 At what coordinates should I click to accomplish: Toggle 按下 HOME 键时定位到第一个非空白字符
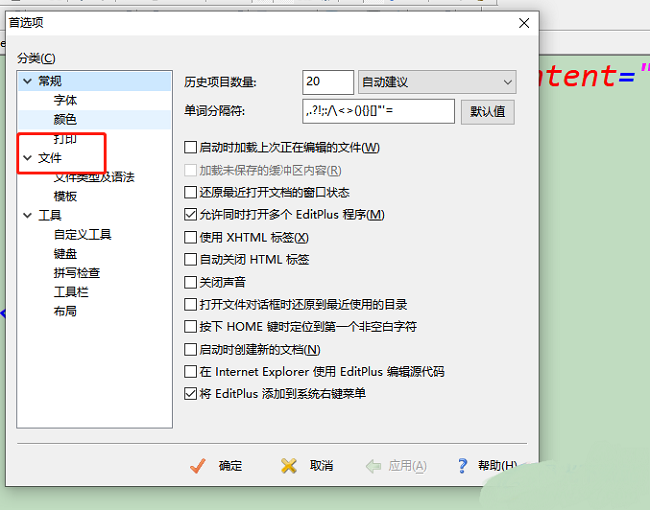tap(190, 326)
